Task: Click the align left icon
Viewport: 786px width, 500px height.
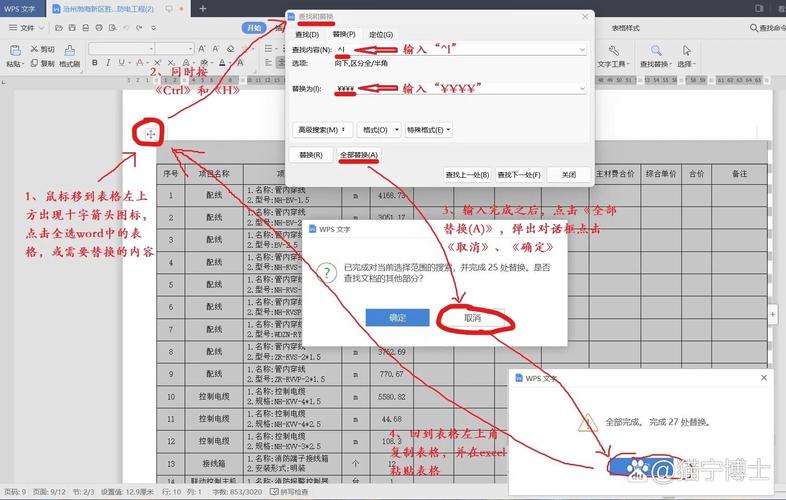Action: coord(269,63)
